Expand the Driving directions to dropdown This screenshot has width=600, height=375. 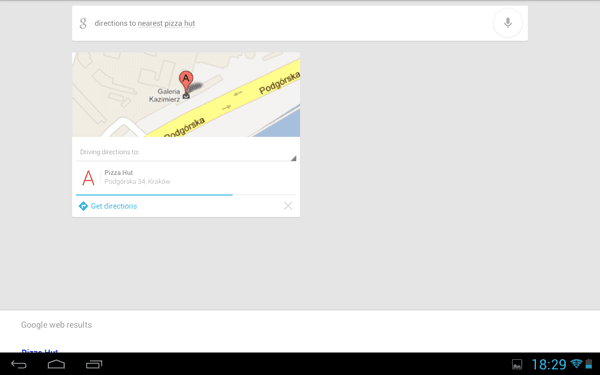(x=186, y=153)
